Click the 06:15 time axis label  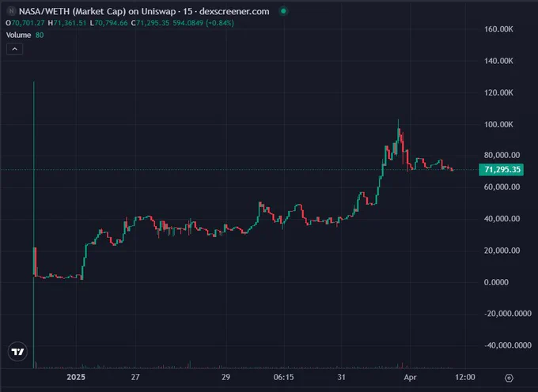(284, 377)
